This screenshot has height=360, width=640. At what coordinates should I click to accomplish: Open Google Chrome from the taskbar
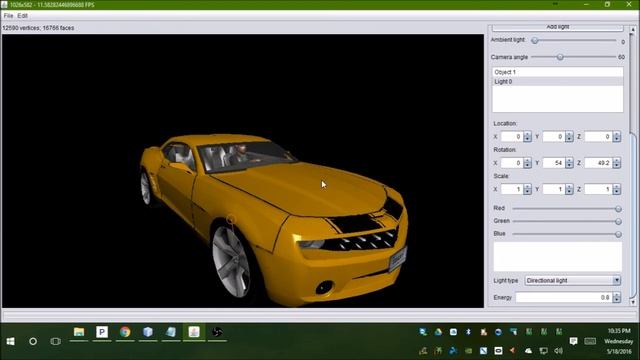coord(125,332)
